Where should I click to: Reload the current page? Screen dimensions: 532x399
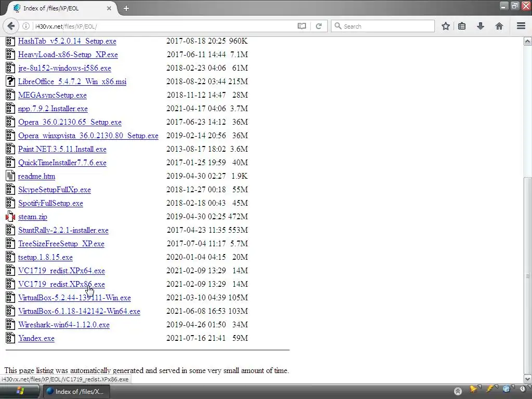(x=318, y=26)
